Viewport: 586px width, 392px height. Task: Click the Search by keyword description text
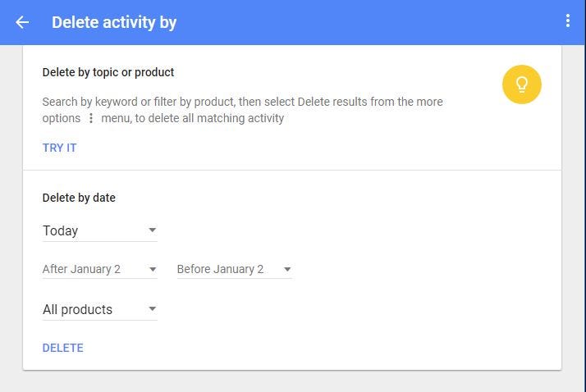point(242,103)
